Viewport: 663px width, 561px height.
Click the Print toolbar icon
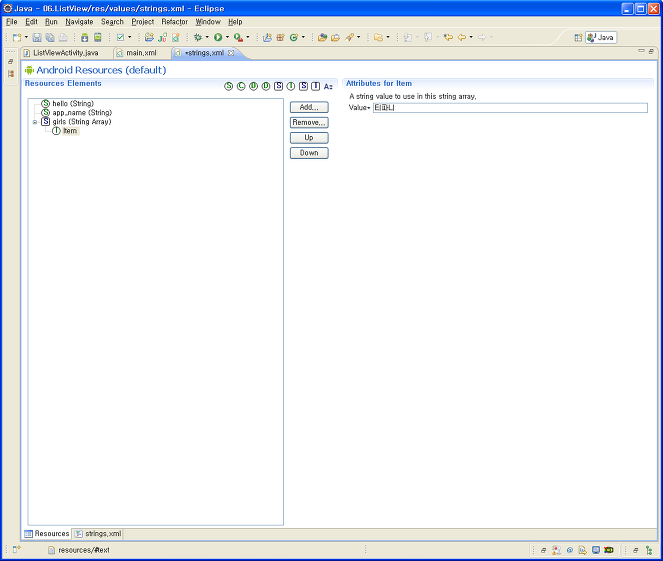tap(63, 38)
